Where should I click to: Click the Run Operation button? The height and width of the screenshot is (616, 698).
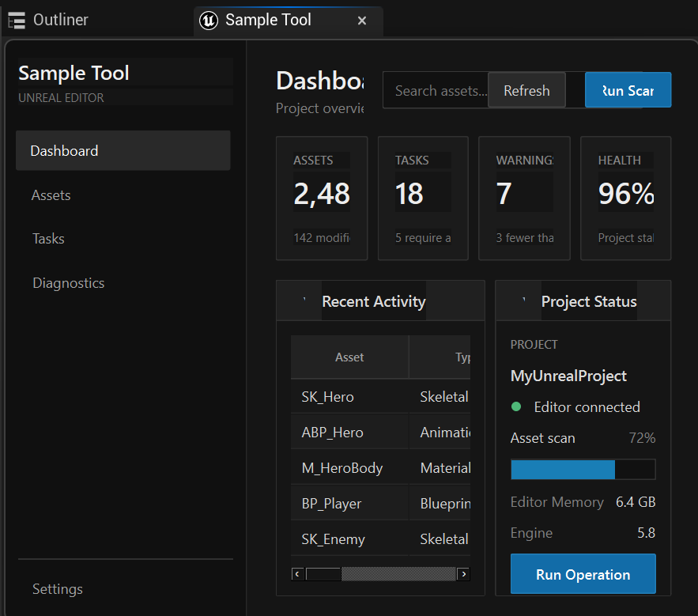[583, 573]
